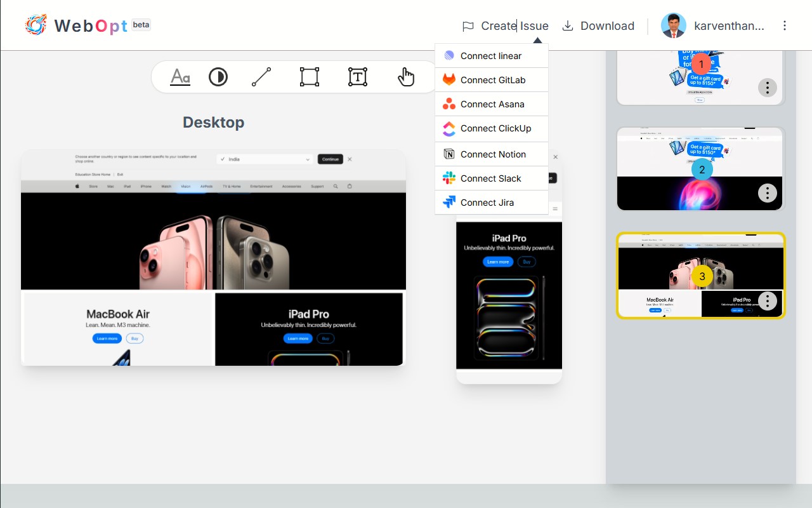Viewport: 812px width, 508px height.
Task: Select screenshot thumbnail 2
Action: click(x=701, y=169)
